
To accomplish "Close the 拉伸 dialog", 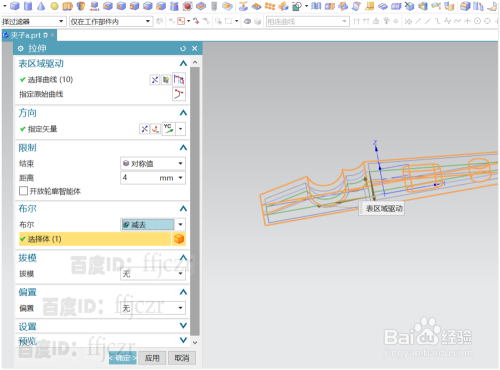I will [195, 49].
